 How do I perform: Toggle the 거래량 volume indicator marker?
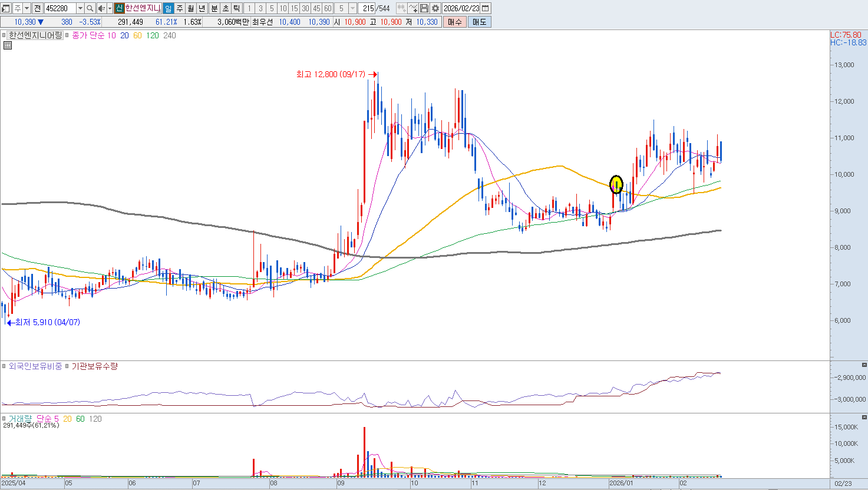[x=4, y=419]
